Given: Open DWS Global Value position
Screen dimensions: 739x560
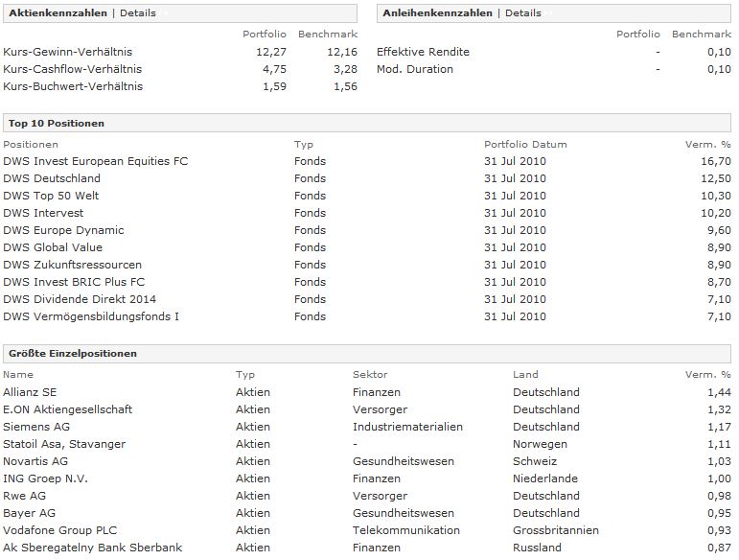Looking at the screenshot, I should 53,247.
